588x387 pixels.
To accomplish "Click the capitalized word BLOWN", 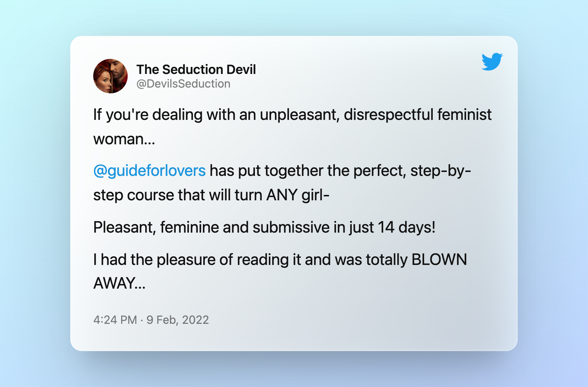I will [439, 260].
